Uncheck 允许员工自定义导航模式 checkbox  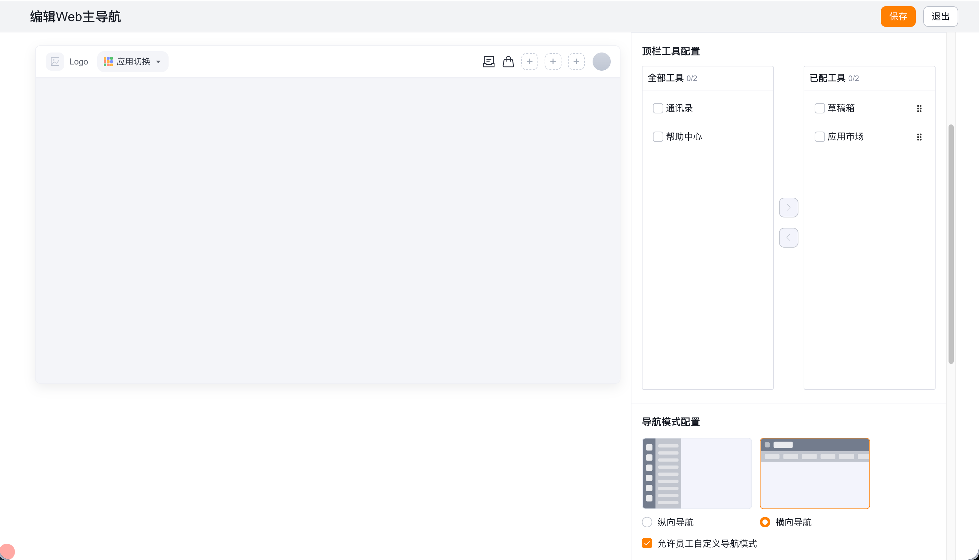point(647,543)
